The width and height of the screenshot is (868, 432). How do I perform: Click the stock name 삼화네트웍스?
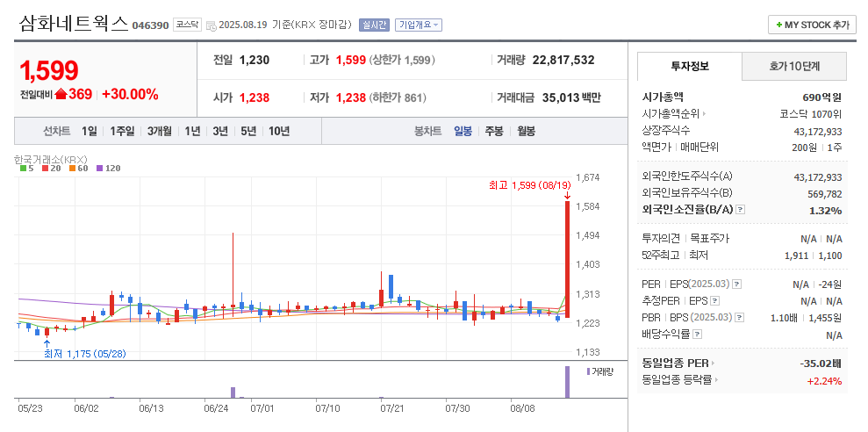(74, 24)
